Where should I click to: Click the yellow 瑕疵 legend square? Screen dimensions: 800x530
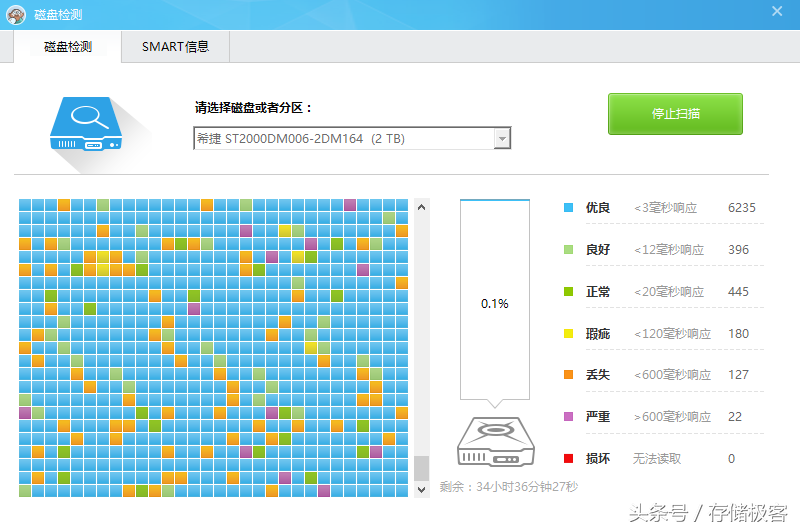pyautogui.click(x=568, y=334)
